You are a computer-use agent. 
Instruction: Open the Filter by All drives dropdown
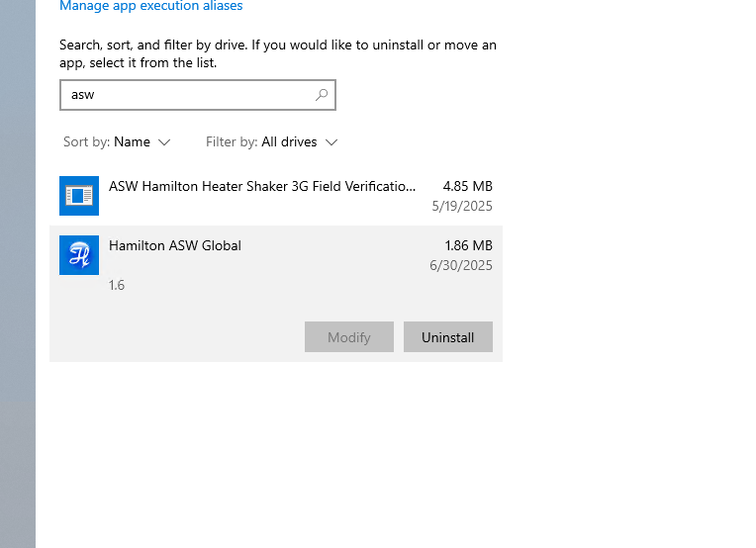(x=271, y=142)
